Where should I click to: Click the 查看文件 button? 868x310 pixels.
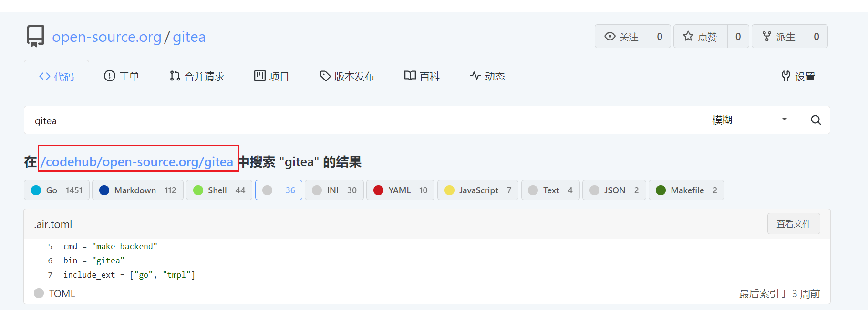click(x=794, y=224)
